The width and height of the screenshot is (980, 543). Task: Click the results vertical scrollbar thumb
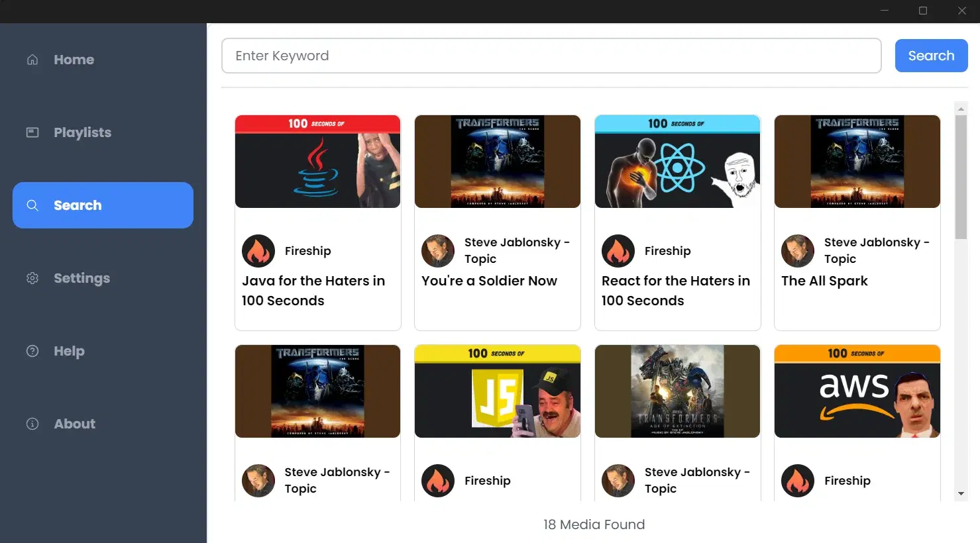[x=961, y=177]
